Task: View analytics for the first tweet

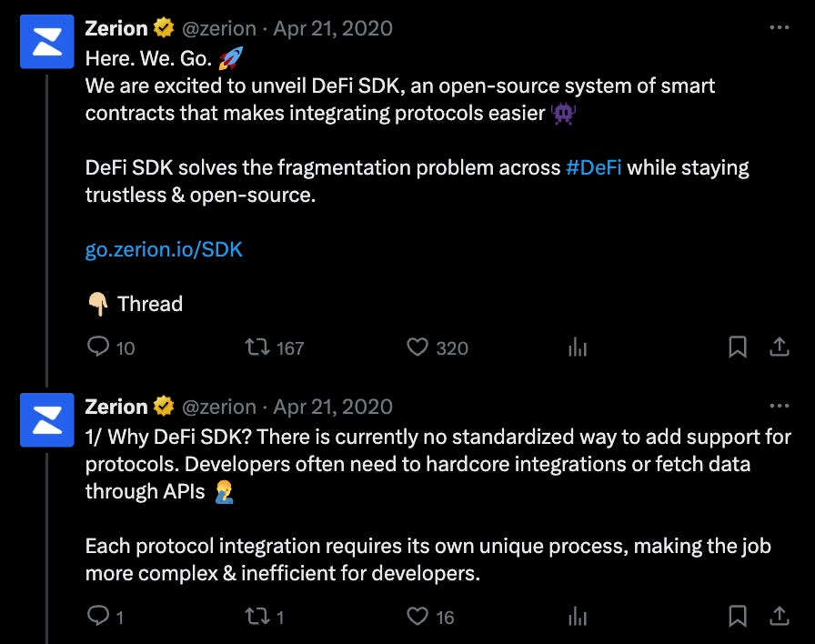Action: click(576, 348)
